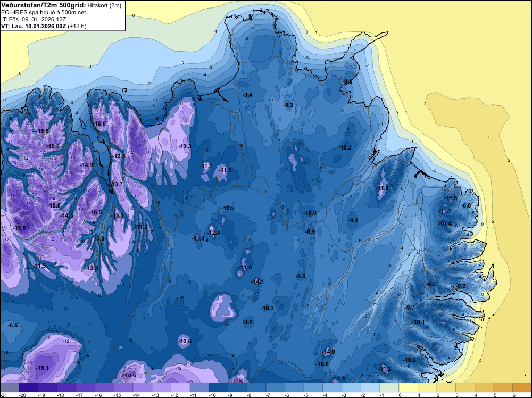Select the -12.4 temperature label

point(214,233)
